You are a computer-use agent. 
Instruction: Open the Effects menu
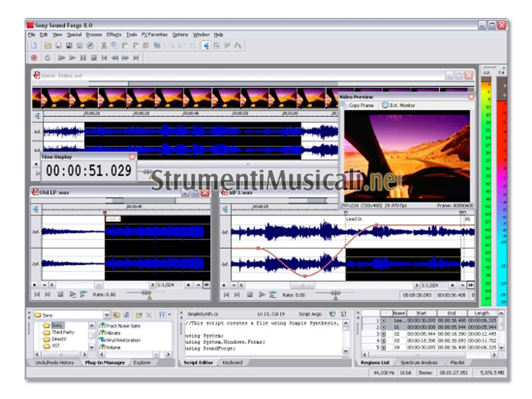(x=113, y=34)
